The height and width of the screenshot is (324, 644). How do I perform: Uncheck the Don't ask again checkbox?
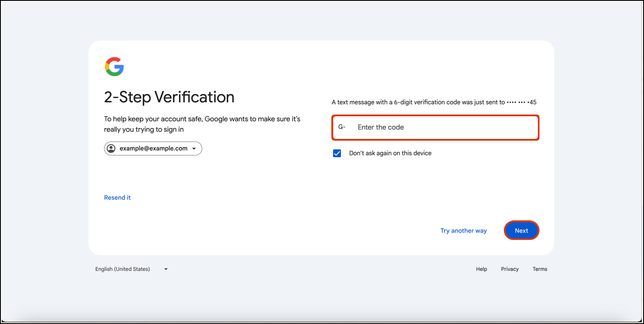(x=337, y=153)
